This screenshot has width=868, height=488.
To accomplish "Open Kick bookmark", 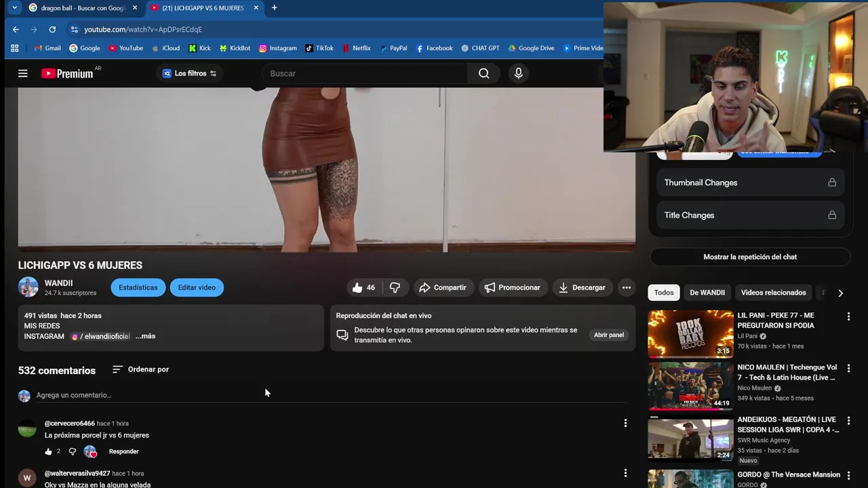I will (199, 48).
